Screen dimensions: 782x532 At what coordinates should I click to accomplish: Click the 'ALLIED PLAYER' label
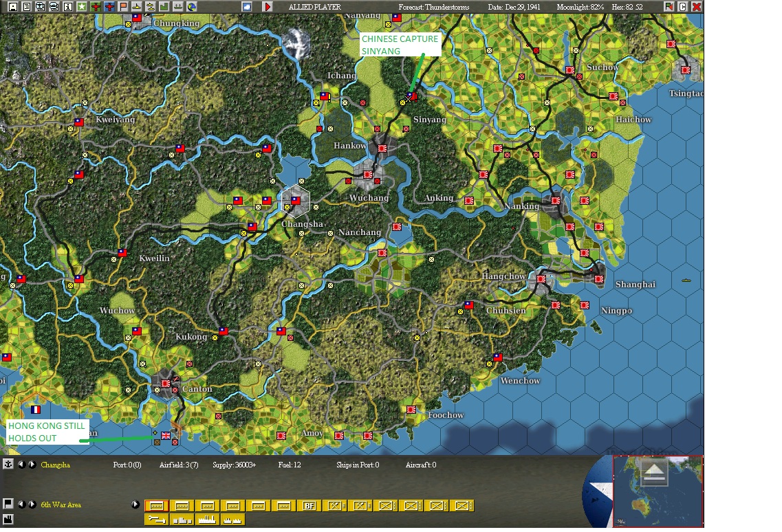click(x=315, y=7)
